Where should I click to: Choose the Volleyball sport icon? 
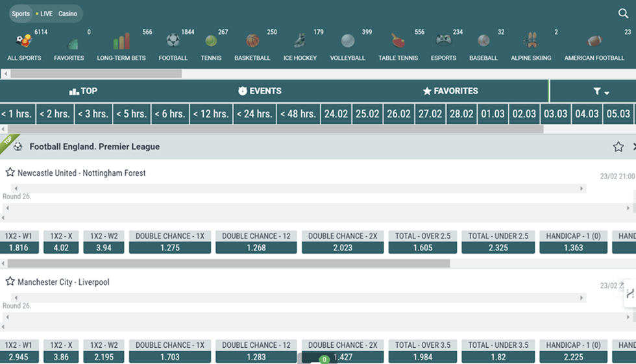tap(348, 40)
